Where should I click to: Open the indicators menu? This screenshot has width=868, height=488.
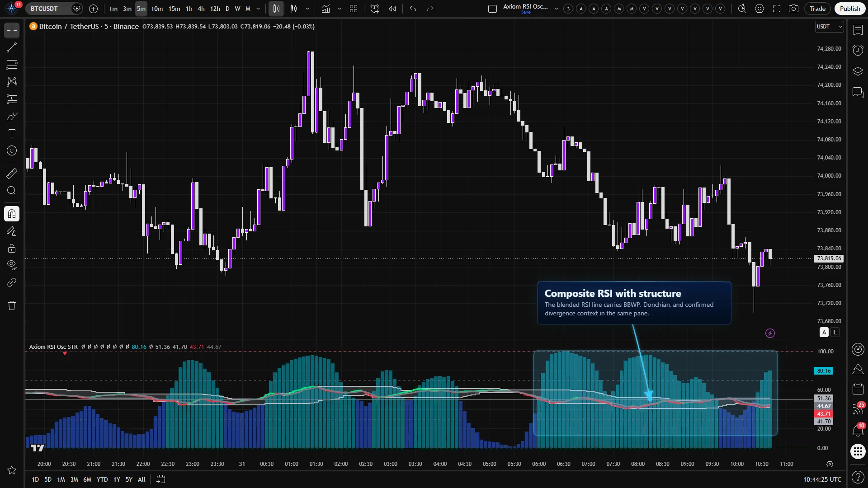pyautogui.click(x=325, y=9)
